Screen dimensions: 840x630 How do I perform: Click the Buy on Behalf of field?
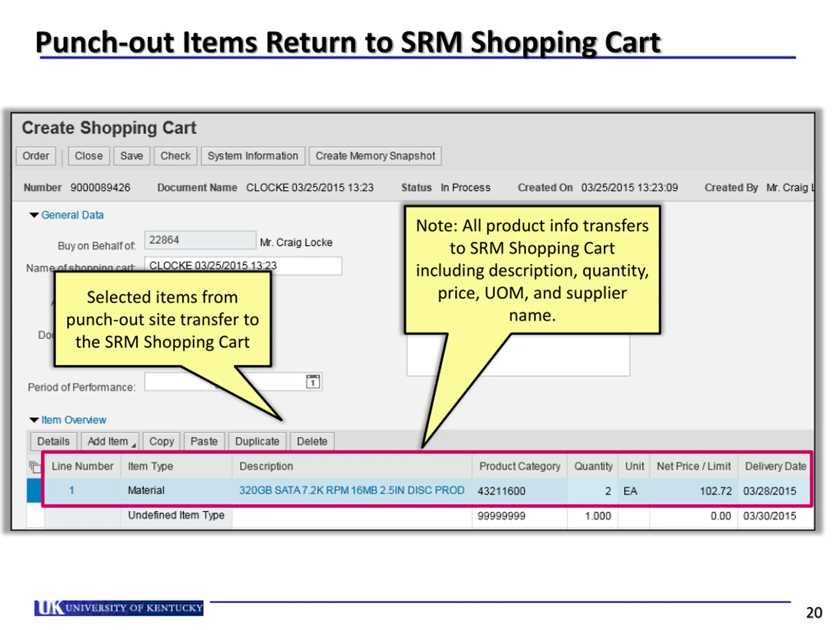coord(200,240)
